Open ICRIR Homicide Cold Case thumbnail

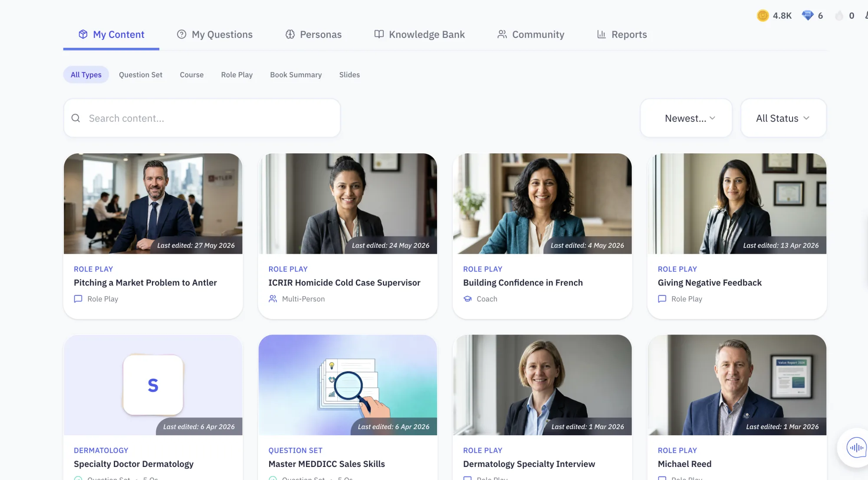coord(348,203)
